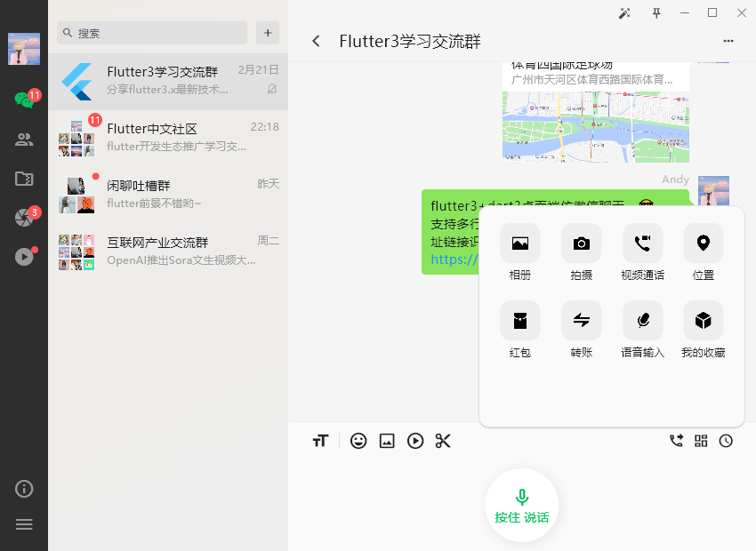Viewport: 756px width, 551px height.
Task: Click the 按住 说话 hold-to-talk button
Action: 522,506
